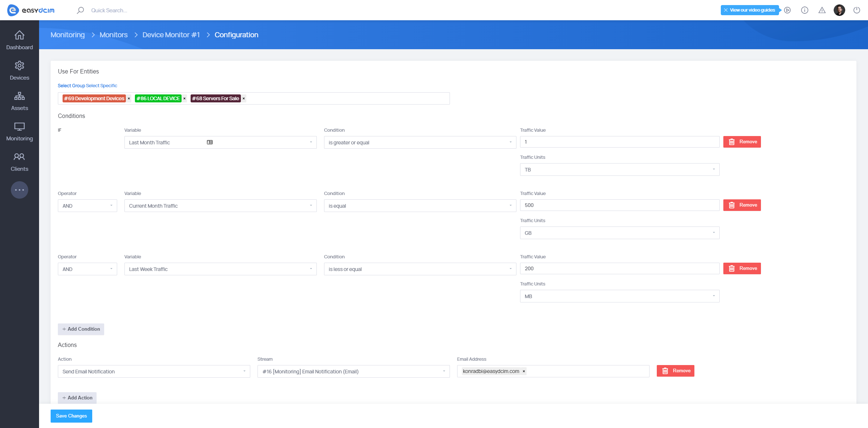This screenshot has width=868, height=428.
Task: Open the 'is greater or equal' condition dropdown
Action: click(420, 142)
